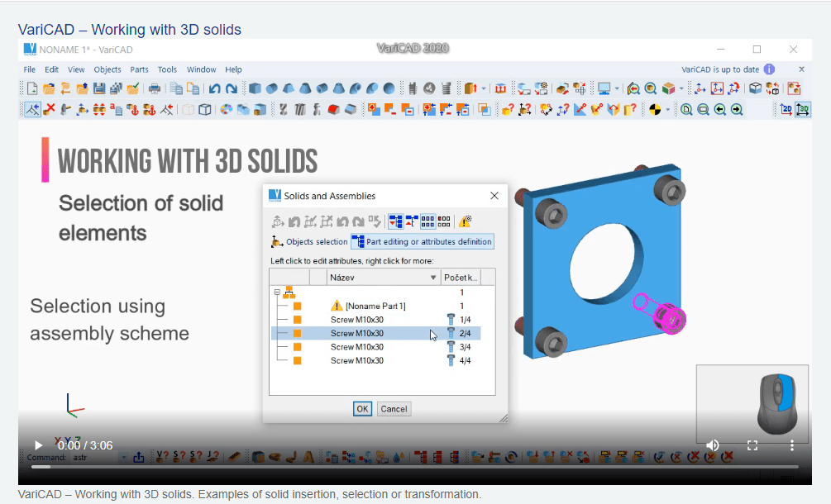Open the Tools menu
Screen dimensions: 831x504
click(x=167, y=69)
